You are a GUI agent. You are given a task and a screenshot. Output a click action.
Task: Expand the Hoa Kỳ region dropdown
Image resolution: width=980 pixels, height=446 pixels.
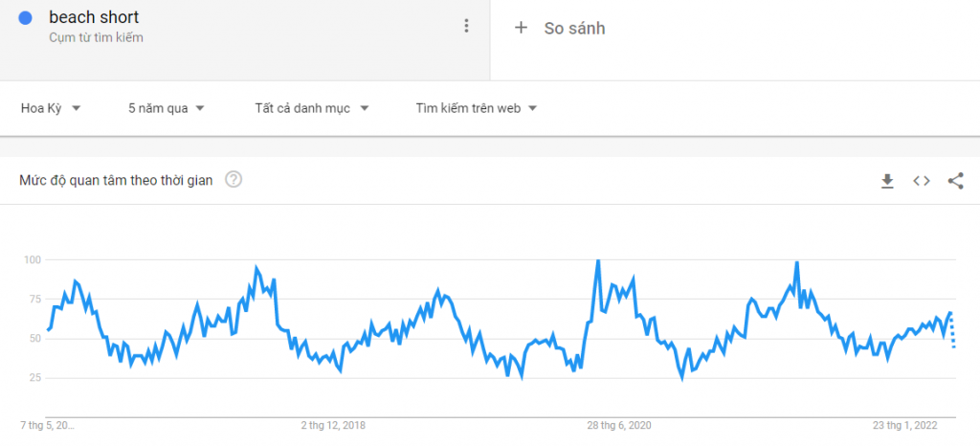[x=50, y=108]
